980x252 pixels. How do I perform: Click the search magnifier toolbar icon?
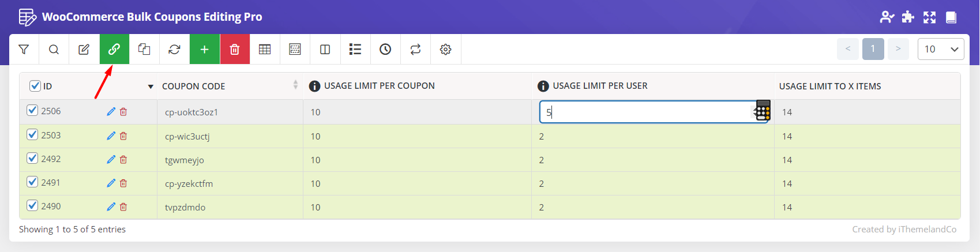coord(54,50)
